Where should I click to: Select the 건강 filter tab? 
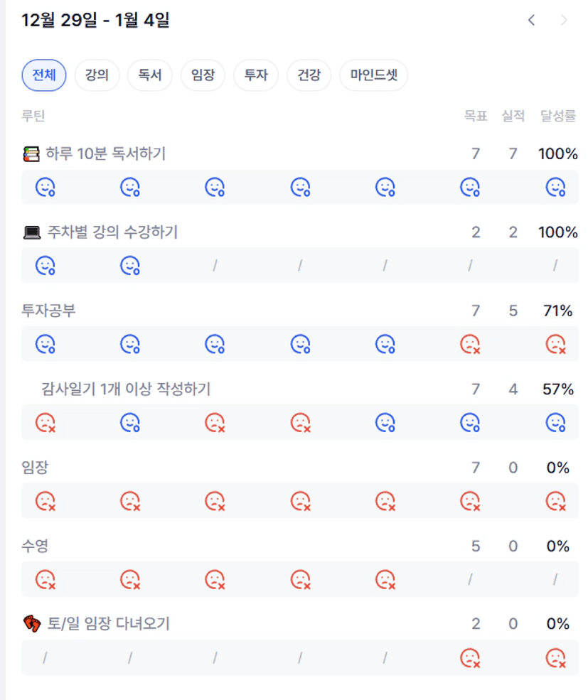click(309, 75)
